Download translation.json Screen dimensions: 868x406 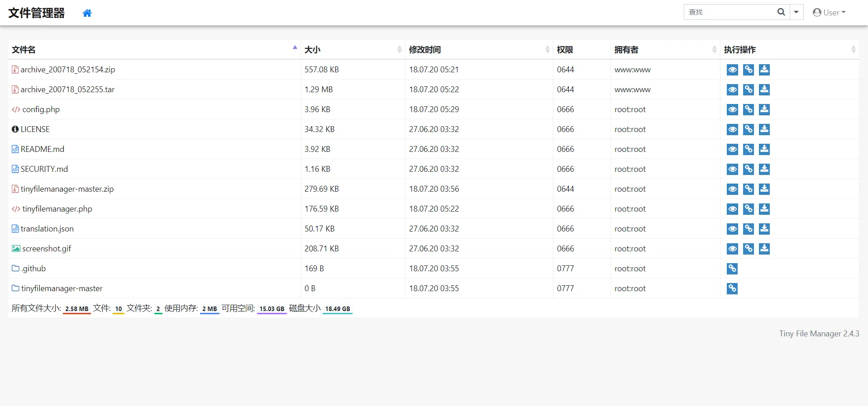764,229
